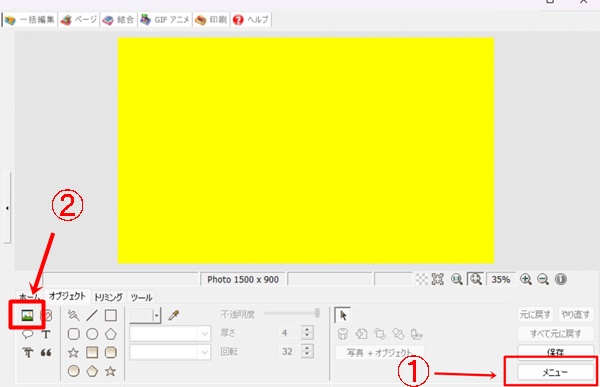Select the photo insert icon in Object tab
The image size is (600, 387).
(x=27, y=315)
